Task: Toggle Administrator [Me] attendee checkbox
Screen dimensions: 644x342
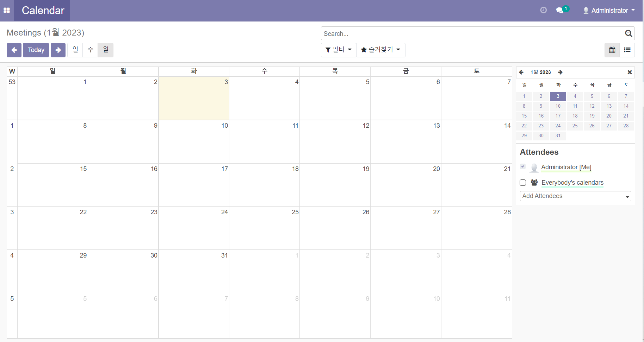Action: tap(523, 167)
